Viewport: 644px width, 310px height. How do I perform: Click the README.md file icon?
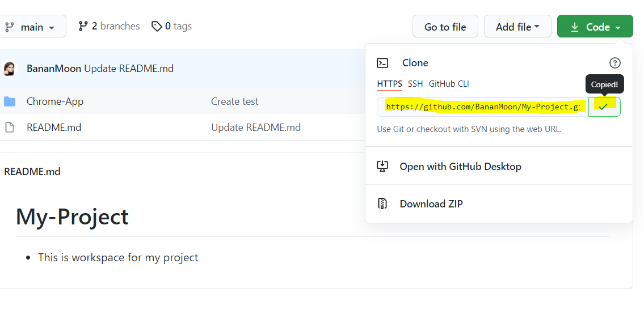10,128
